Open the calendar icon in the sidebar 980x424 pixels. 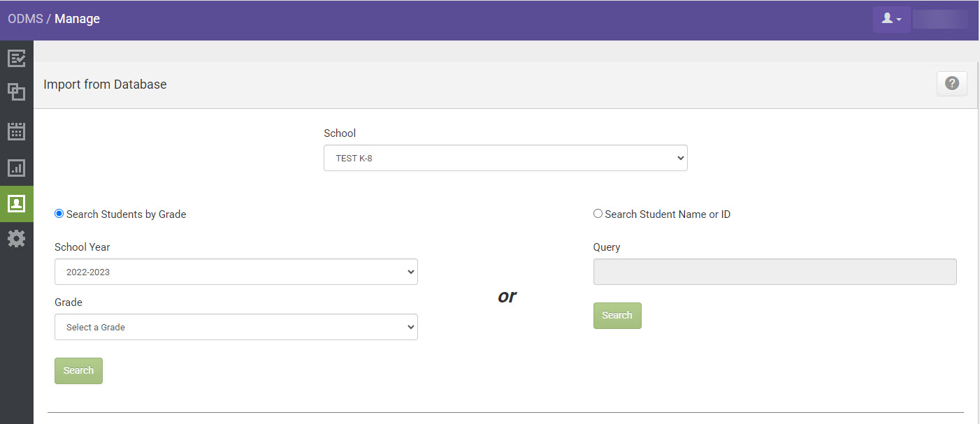pos(17,130)
